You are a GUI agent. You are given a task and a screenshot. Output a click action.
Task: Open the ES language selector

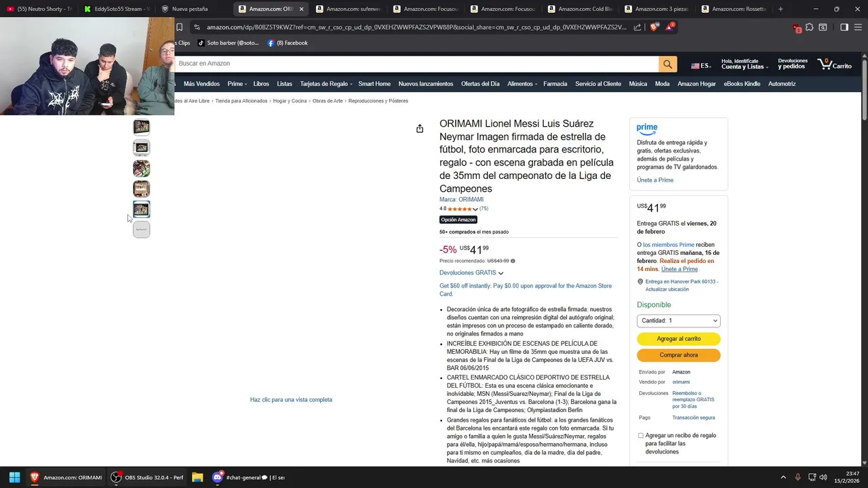701,66
